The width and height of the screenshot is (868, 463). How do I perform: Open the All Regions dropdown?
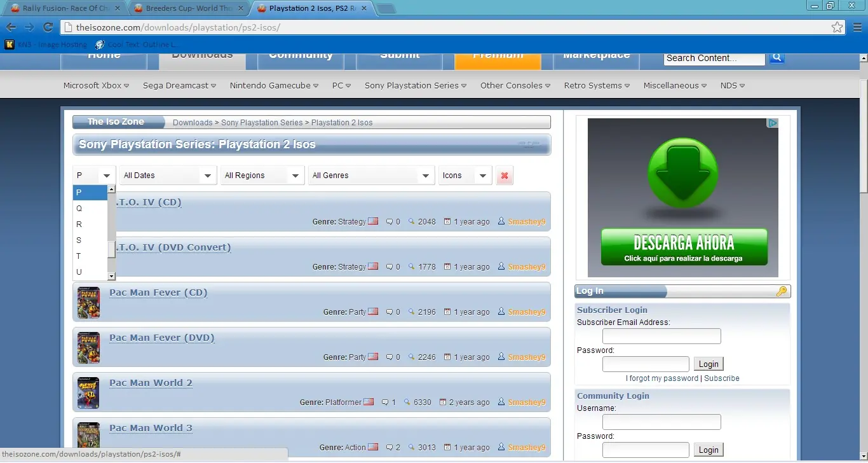click(262, 176)
